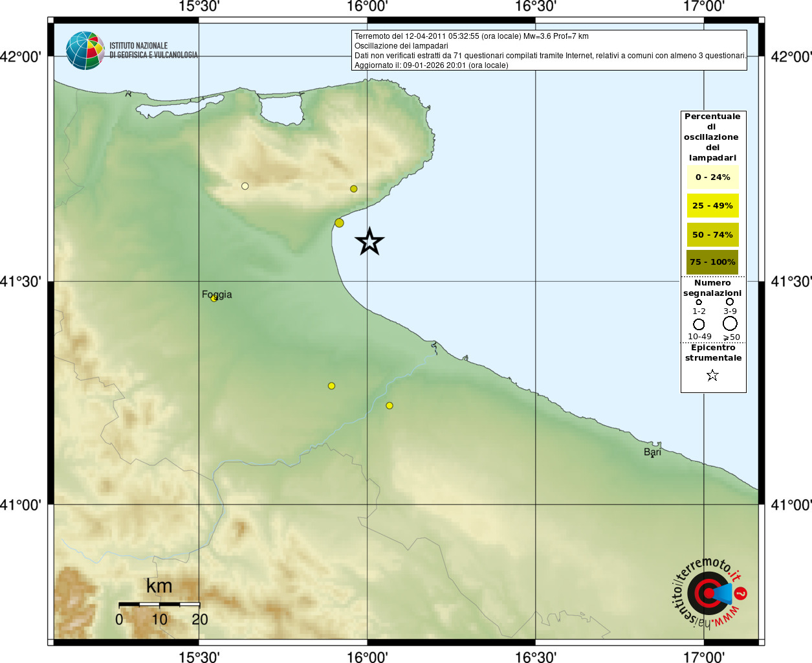Click the INGV globe logo
Screen dimensions: 812x663
[85, 51]
